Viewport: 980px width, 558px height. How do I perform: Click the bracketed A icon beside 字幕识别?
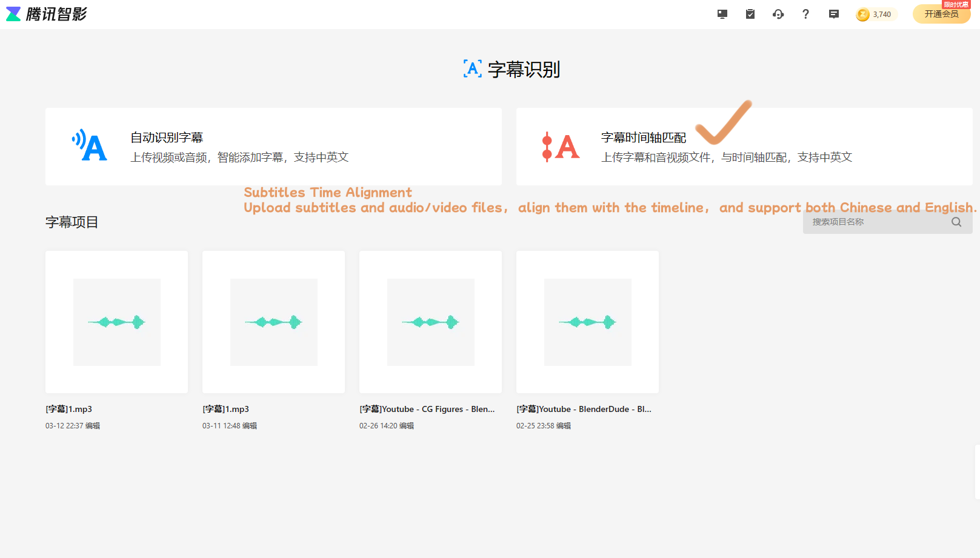click(x=473, y=68)
